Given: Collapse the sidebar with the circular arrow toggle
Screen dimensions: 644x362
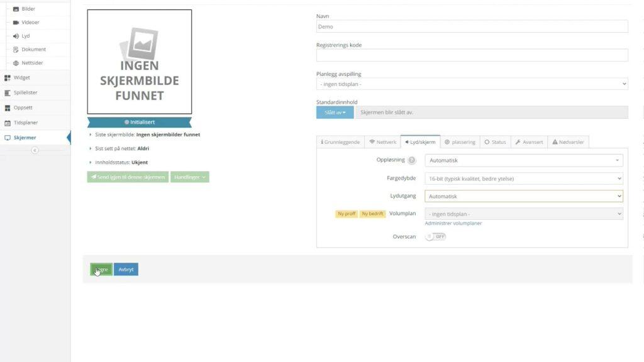Looking at the screenshot, I should [x=36, y=150].
